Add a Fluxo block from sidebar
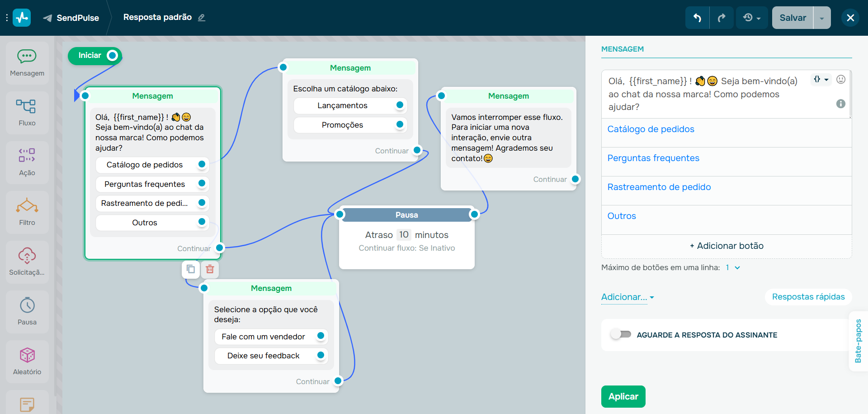The height and width of the screenshot is (414, 868). (x=27, y=113)
